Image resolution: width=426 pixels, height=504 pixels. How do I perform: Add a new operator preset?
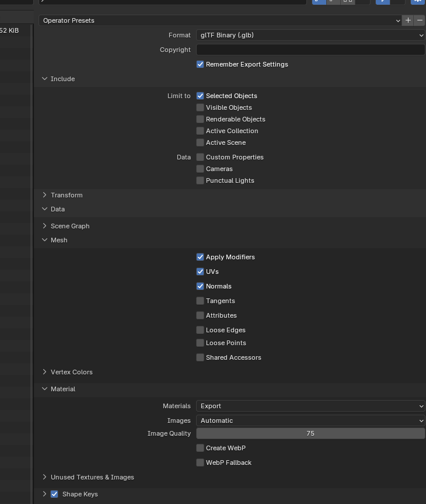click(408, 20)
